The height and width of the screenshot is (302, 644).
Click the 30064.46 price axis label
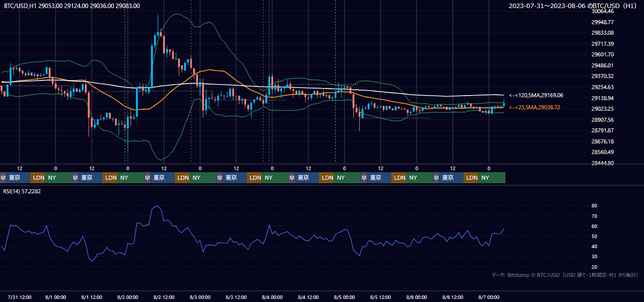coord(602,11)
